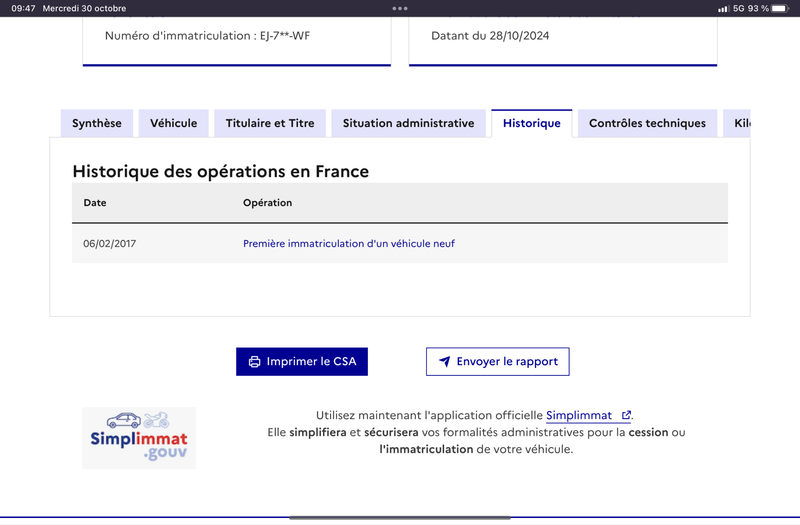Switch to the Véhicule tab
Viewport: 800px width, 525px height.
pyautogui.click(x=173, y=123)
